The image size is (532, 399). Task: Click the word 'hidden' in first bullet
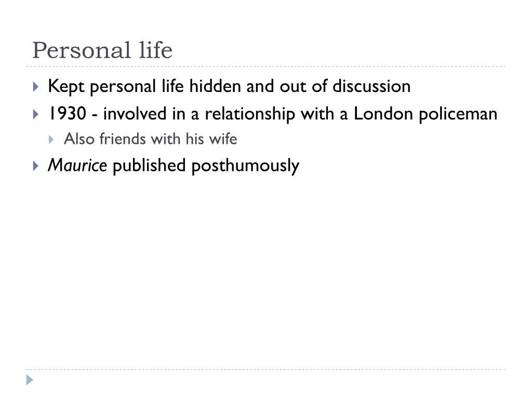(x=215, y=86)
